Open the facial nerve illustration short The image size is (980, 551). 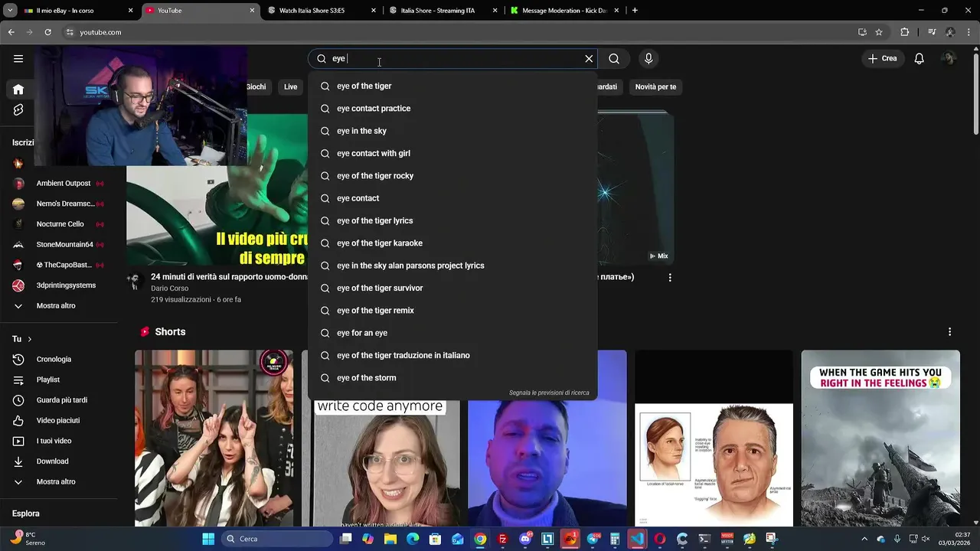click(x=714, y=439)
